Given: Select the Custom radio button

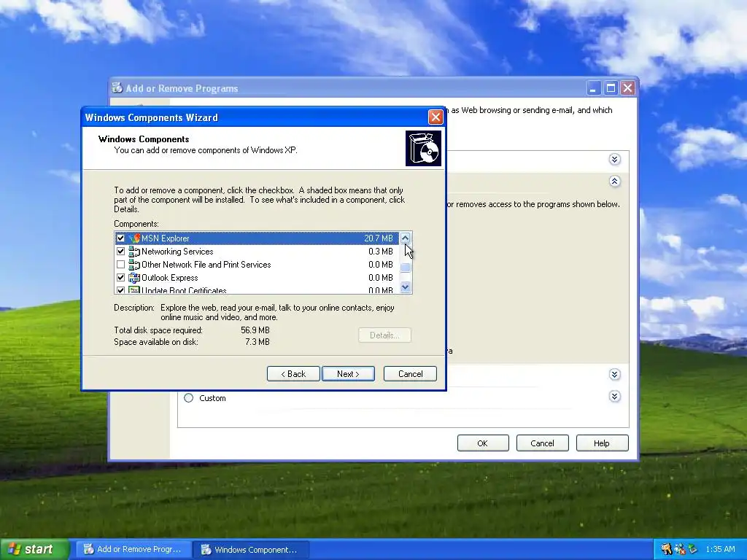Looking at the screenshot, I should tap(189, 398).
